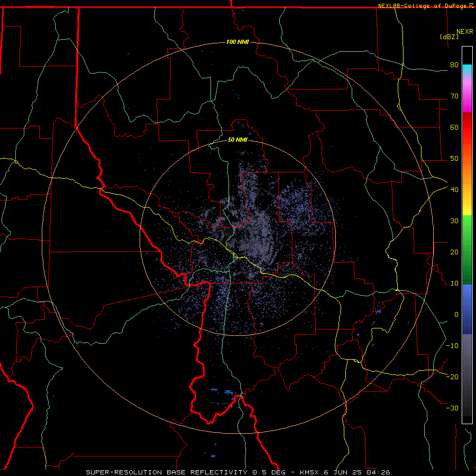The height and width of the screenshot is (476, 476).
Task: Click the 0 dBZ scale value
Action: (x=456, y=315)
